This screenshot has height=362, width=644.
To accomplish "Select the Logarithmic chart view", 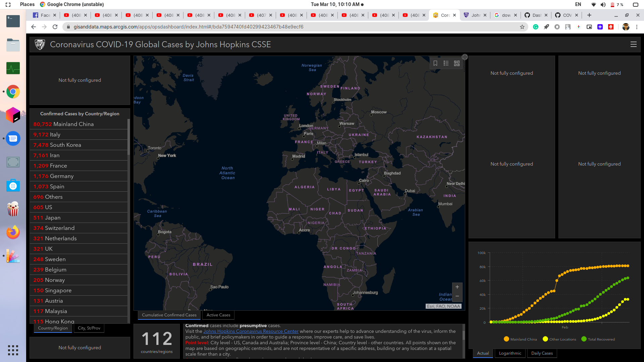I will click(510, 353).
